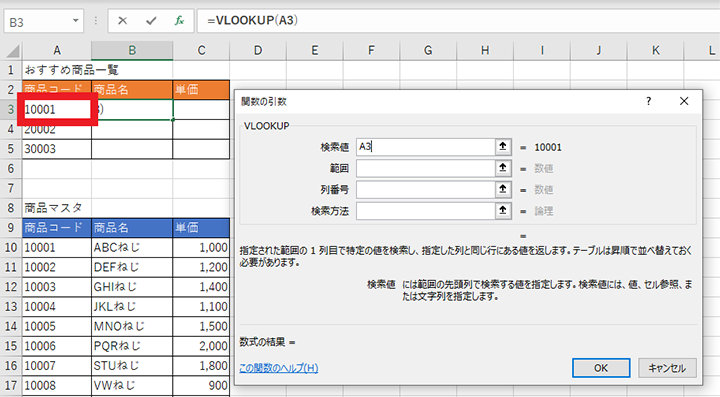
Task: Click price cell 900
Action: (x=201, y=386)
